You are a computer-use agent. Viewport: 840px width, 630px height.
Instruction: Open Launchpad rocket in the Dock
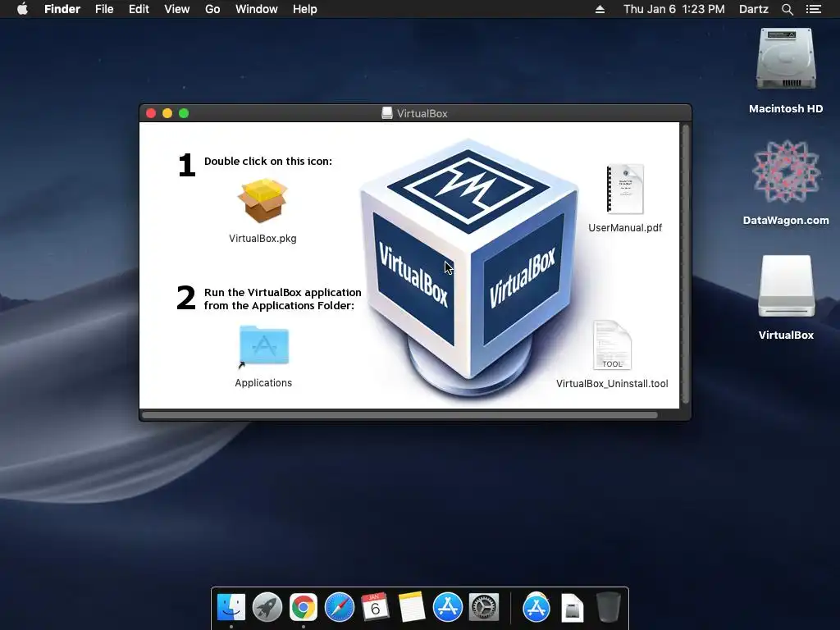267,608
